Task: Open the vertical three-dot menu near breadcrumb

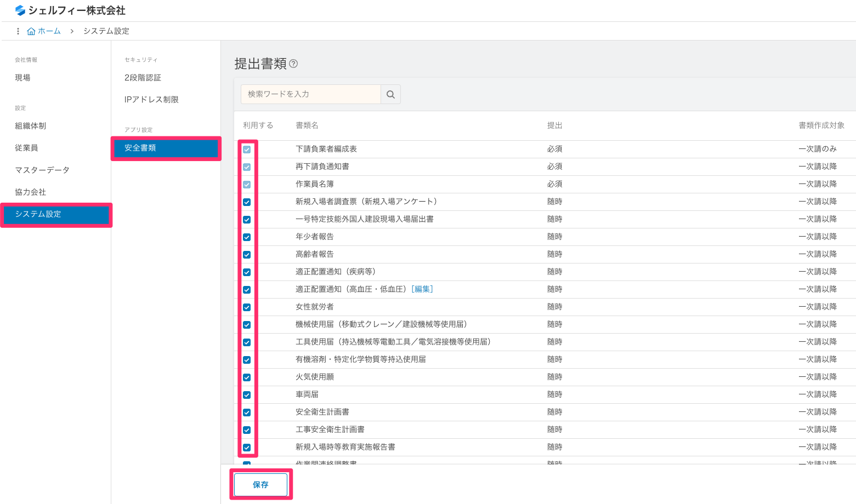Action: (x=18, y=31)
